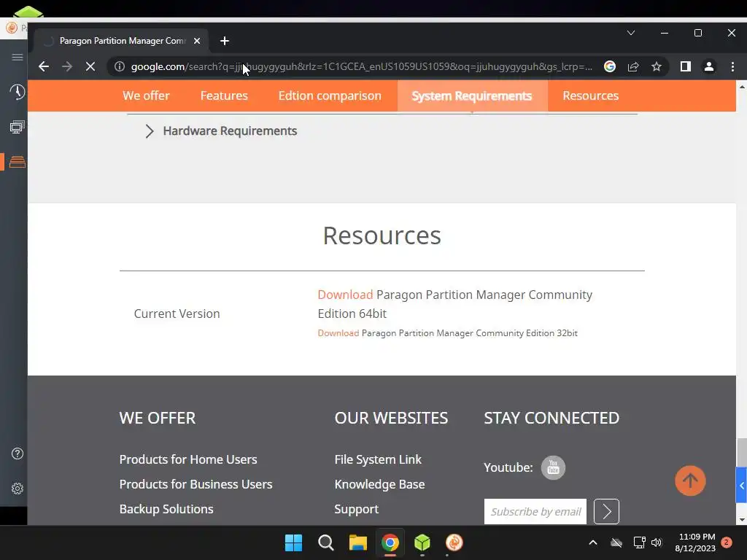Open Backup Solutions footer link
Image resolution: width=747 pixels, height=560 pixels.
click(166, 509)
